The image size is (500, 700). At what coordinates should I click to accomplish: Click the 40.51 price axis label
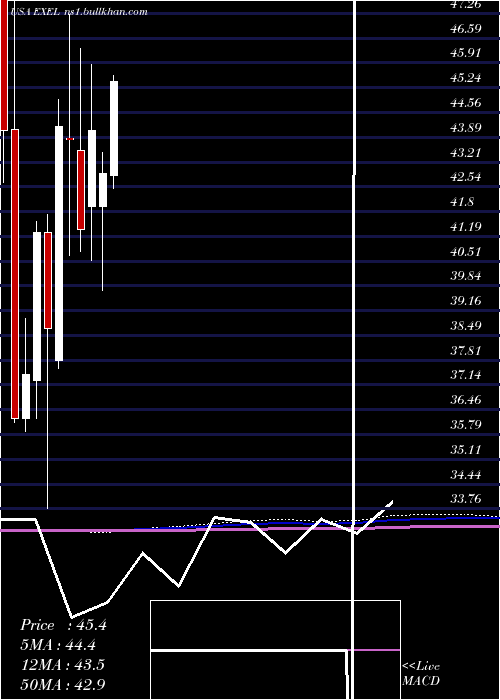pos(466,252)
